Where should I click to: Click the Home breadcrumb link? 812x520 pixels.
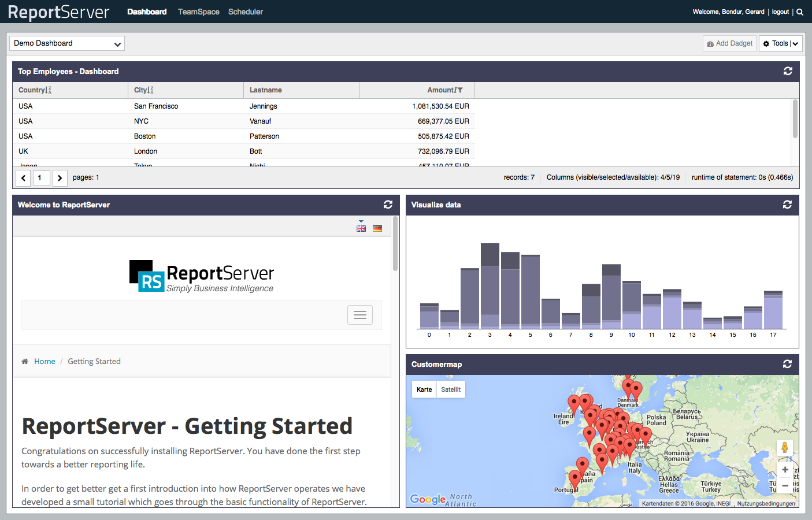(x=45, y=362)
